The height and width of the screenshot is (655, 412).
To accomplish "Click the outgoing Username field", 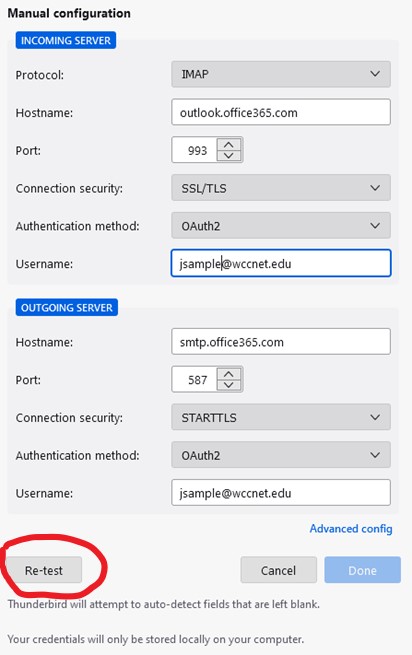I will 281,493.
